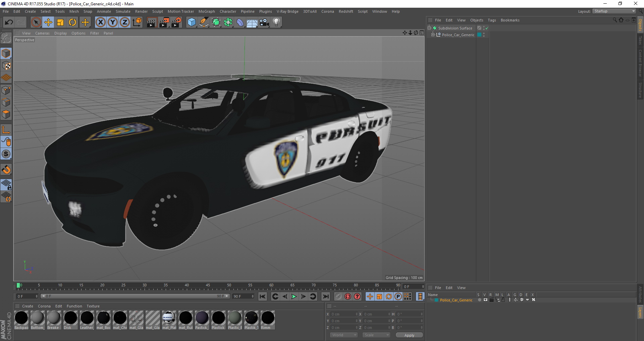The height and width of the screenshot is (341, 644).
Task: Activate the Rotate tool
Action: click(x=72, y=22)
